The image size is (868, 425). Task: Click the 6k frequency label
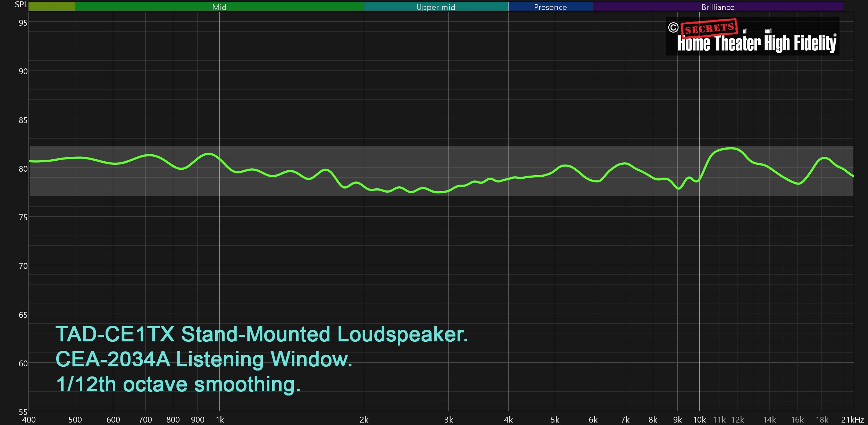point(593,420)
